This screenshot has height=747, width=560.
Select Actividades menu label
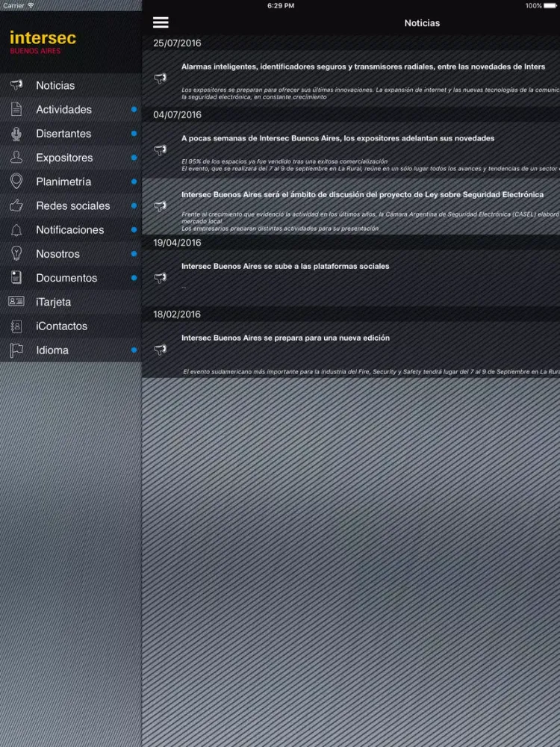tap(63, 110)
